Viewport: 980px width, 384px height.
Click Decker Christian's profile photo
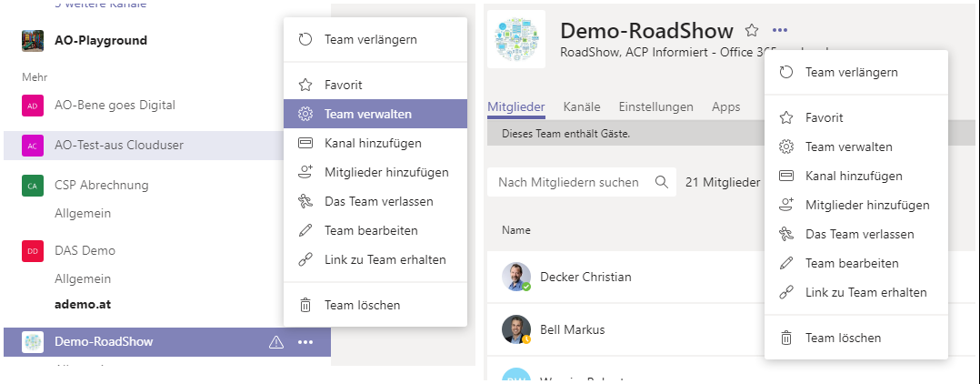pos(515,277)
